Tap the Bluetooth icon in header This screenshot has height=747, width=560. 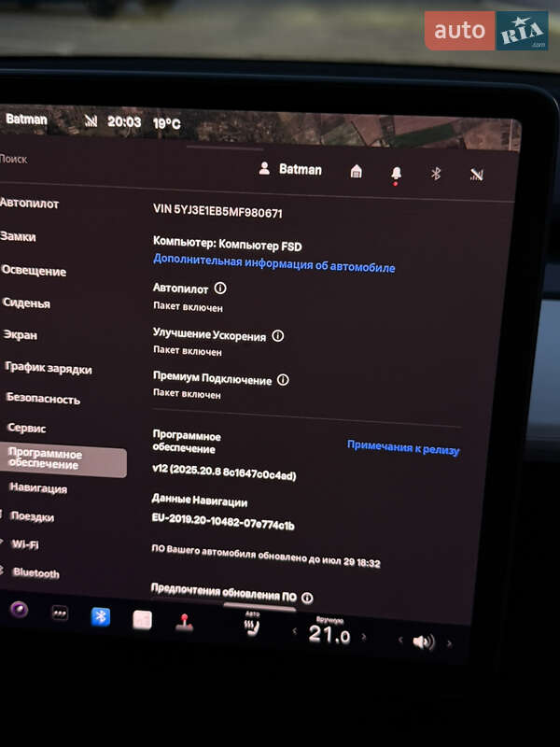point(436,174)
